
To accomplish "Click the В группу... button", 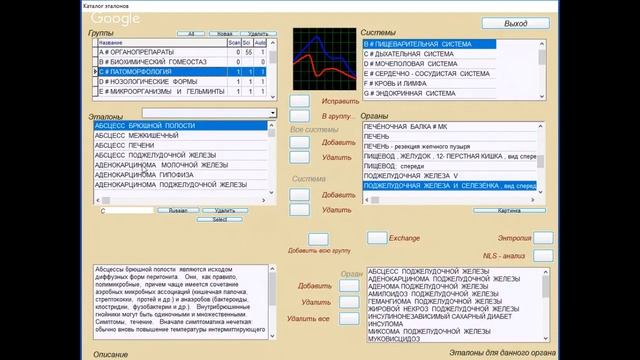I will point(300,116).
